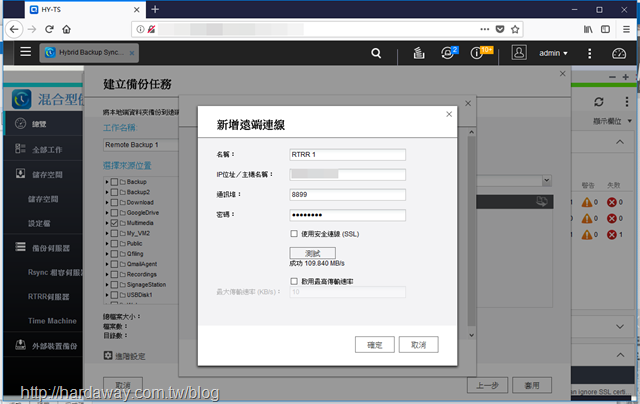Close the 建立備份任務 window with X
Screen dimensions: 640x404
562,73
